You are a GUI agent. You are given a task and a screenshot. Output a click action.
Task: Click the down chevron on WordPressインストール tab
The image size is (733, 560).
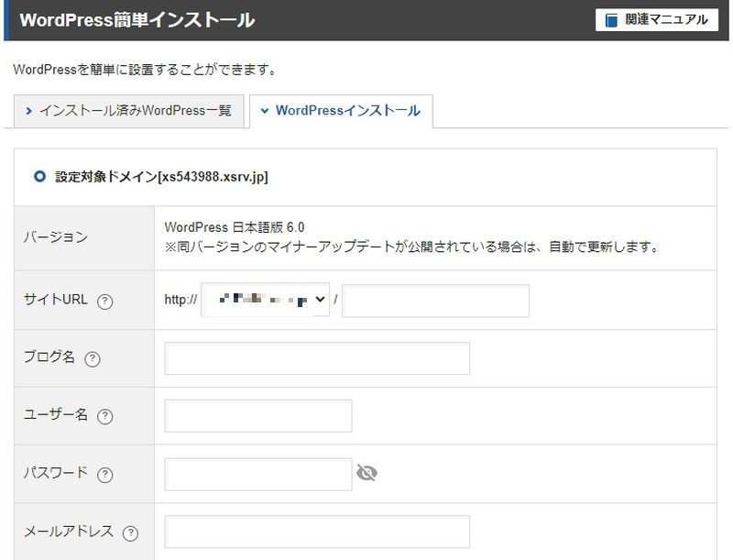(x=265, y=111)
